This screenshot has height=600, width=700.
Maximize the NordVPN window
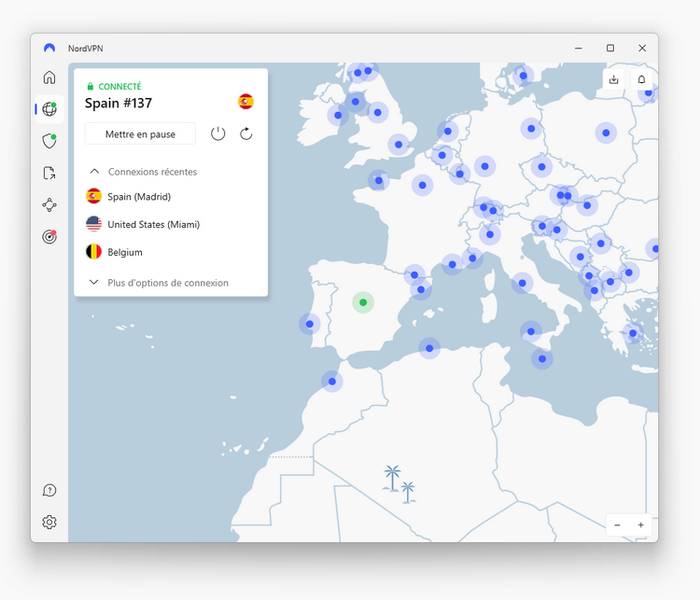click(610, 48)
